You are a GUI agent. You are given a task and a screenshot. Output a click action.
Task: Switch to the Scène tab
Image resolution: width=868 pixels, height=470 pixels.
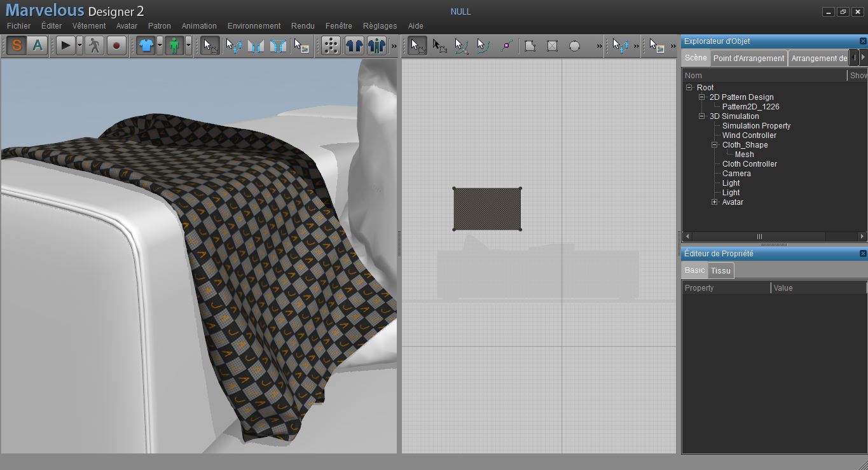coord(696,58)
